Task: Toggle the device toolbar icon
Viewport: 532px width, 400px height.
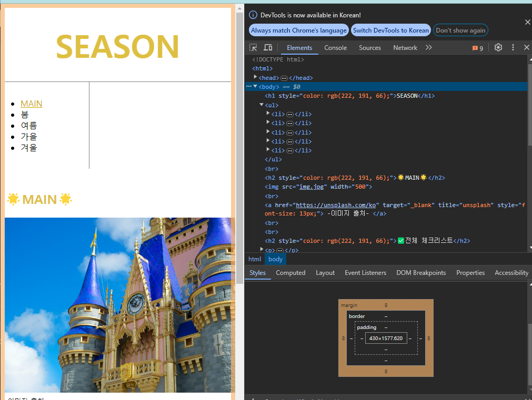Action: (268, 47)
